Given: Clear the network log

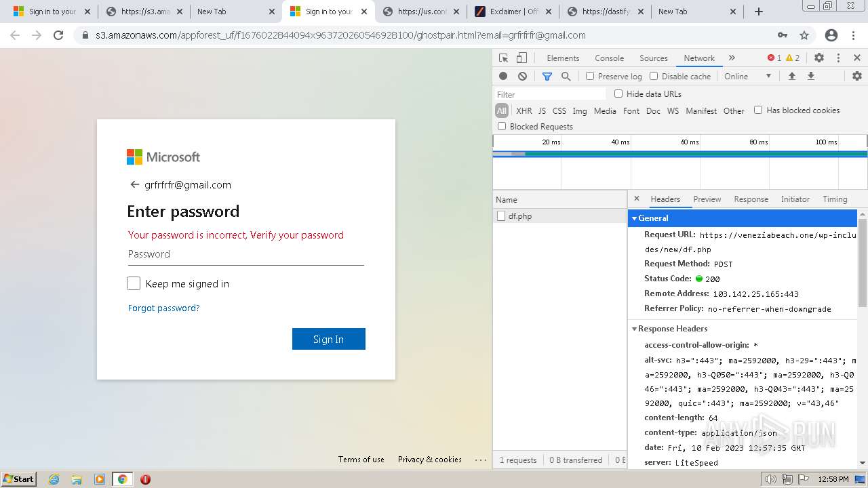Looking at the screenshot, I should click(522, 77).
